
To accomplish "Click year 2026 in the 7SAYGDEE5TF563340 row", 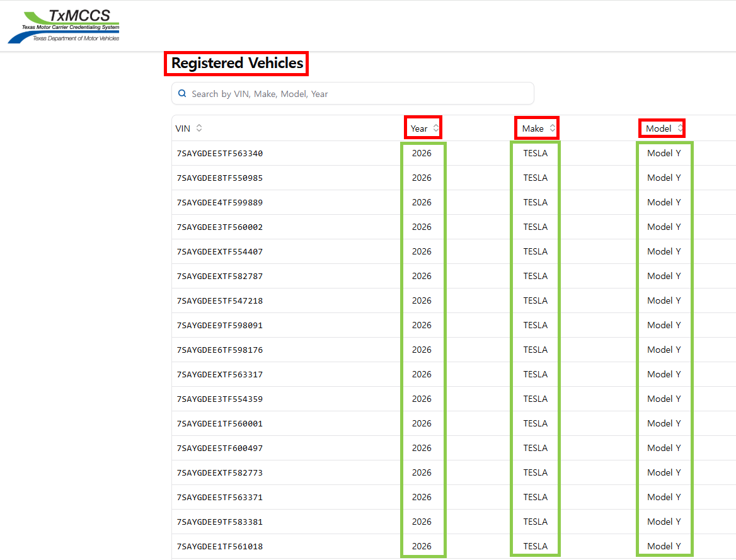I will pyautogui.click(x=422, y=153).
